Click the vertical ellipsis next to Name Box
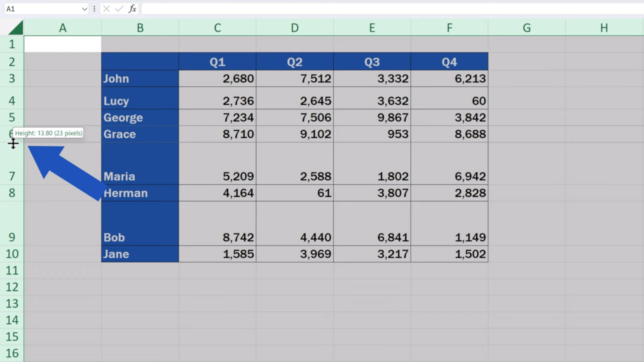The width and height of the screenshot is (644, 362). point(95,9)
